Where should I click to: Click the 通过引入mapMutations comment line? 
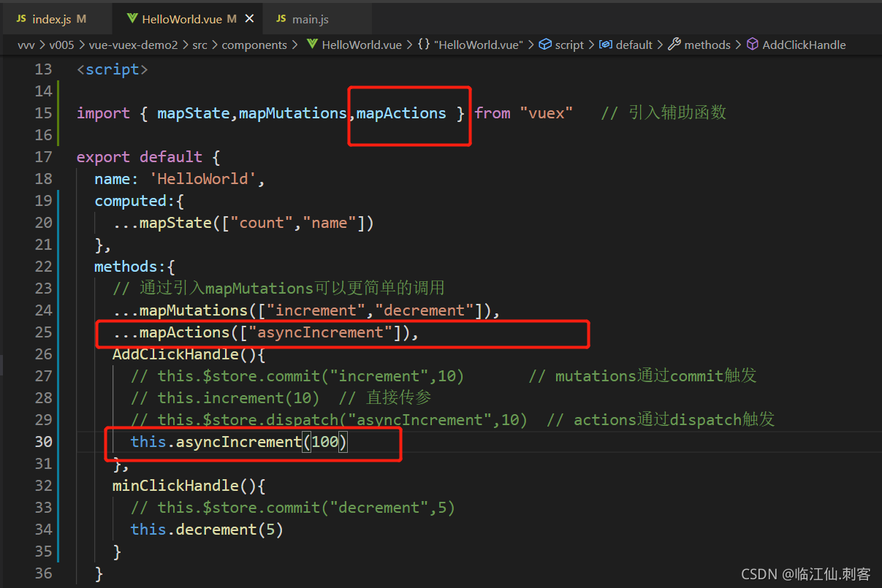(x=278, y=289)
